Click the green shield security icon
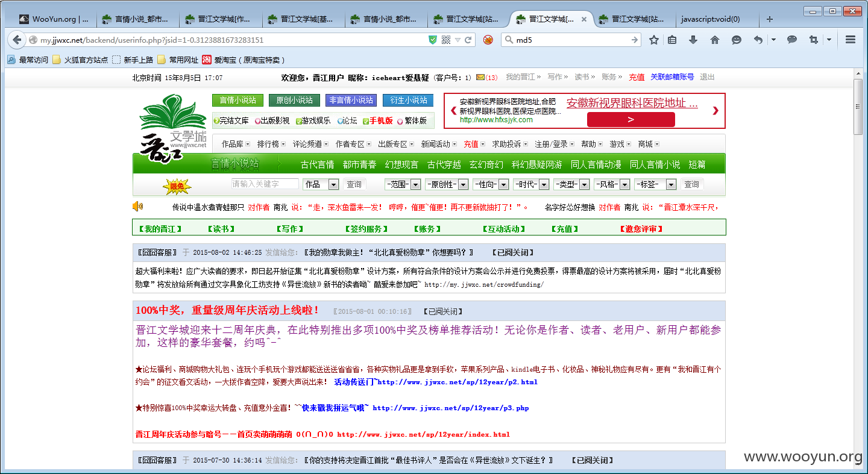The width and height of the screenshot is (868, 474). [x=432, y=40]
